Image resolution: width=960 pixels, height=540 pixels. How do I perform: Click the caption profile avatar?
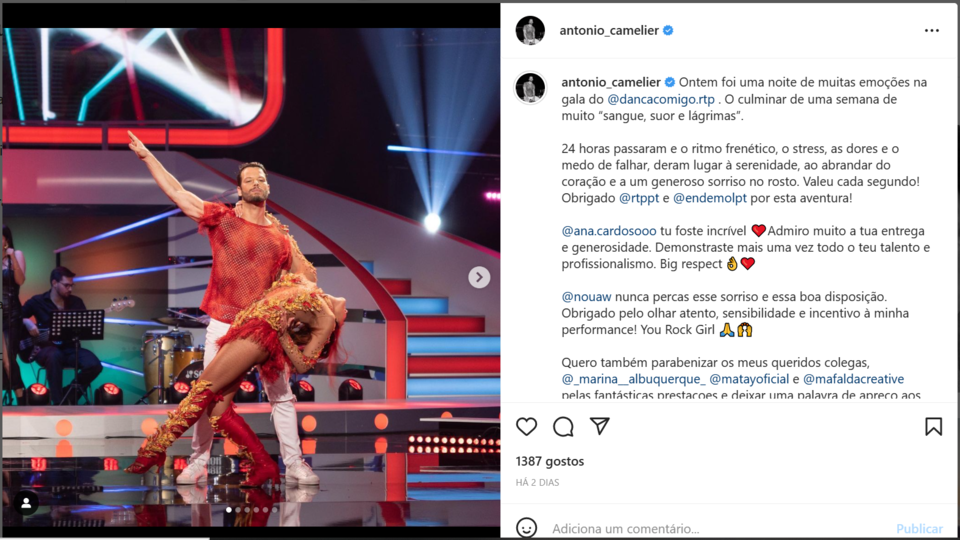click(x=530, y=88)
